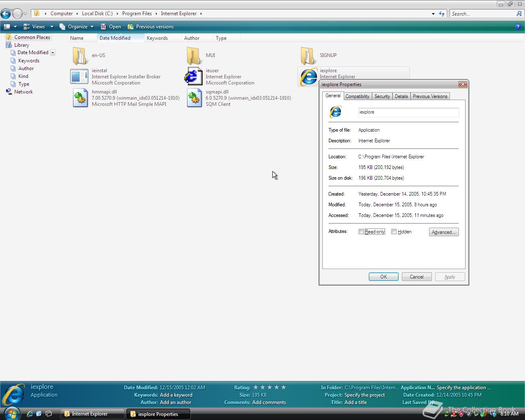This screenshot has height=420, width=525.
Task: Open the Windows Start orb
Action: click(11, 413)
